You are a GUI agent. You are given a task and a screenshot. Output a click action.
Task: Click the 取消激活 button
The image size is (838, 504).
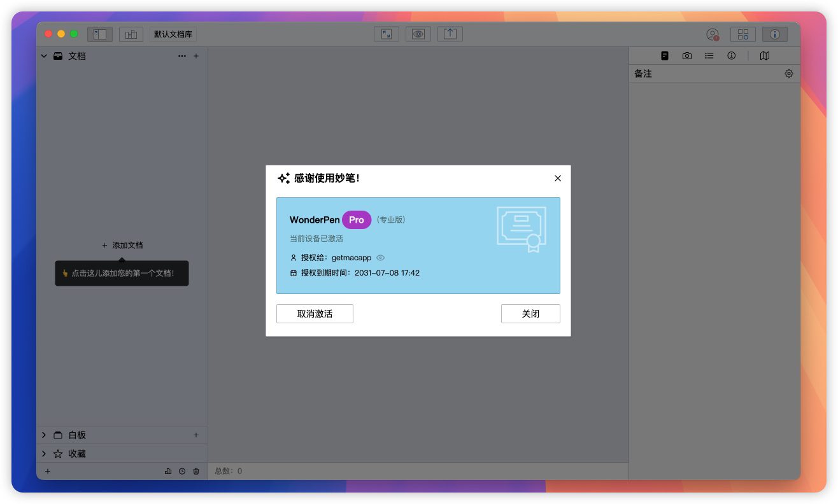coord(315,314)
